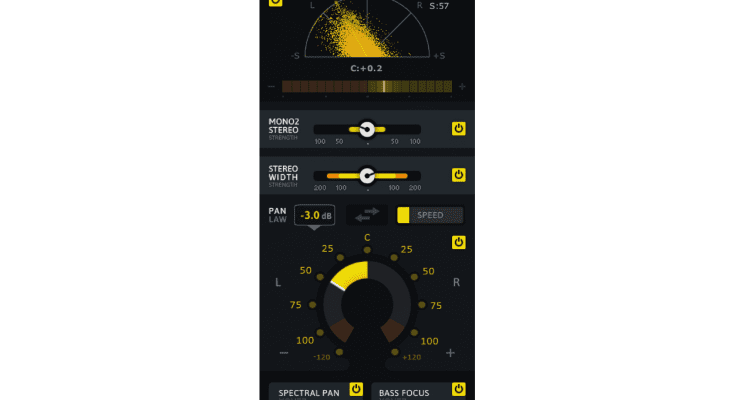This screenshot has height=400, width=735.
Task: Click the vectorscope power icon at top
Action: point(275,2)
